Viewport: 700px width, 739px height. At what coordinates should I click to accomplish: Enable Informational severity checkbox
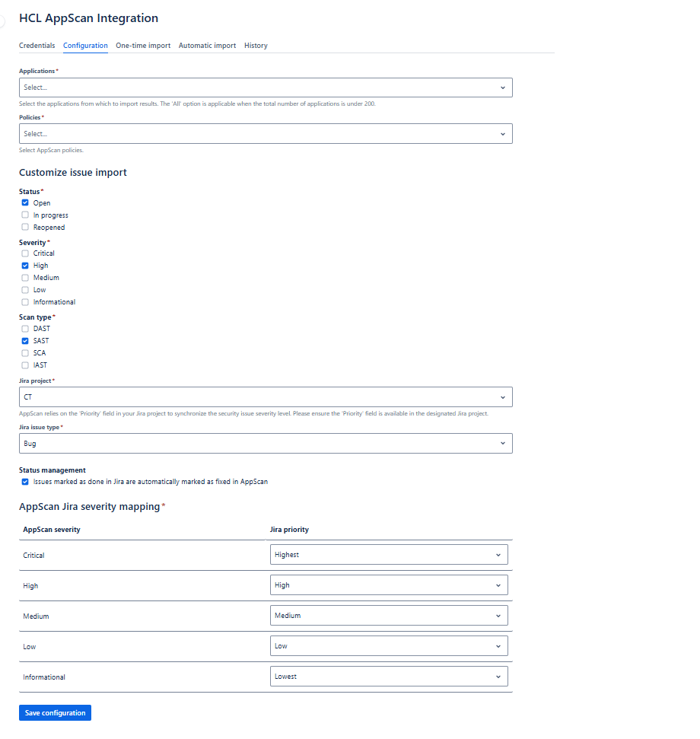[25, 302]
